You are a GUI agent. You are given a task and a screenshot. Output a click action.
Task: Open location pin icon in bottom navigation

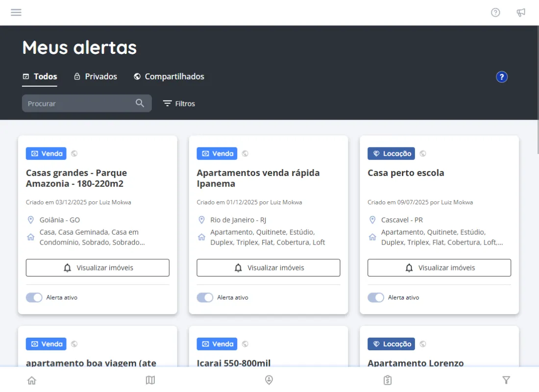point(269,380)
